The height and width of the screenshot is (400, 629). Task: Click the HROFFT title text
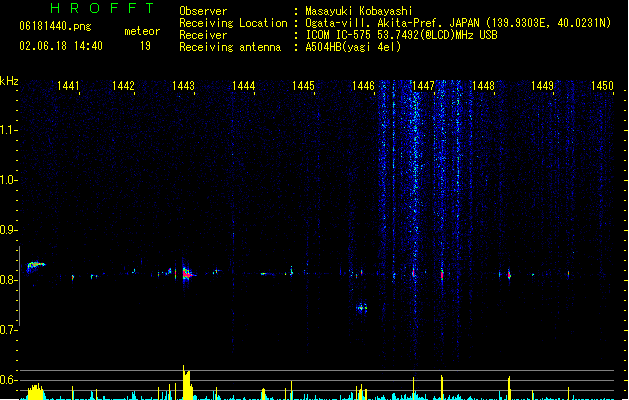pos(102,8)
